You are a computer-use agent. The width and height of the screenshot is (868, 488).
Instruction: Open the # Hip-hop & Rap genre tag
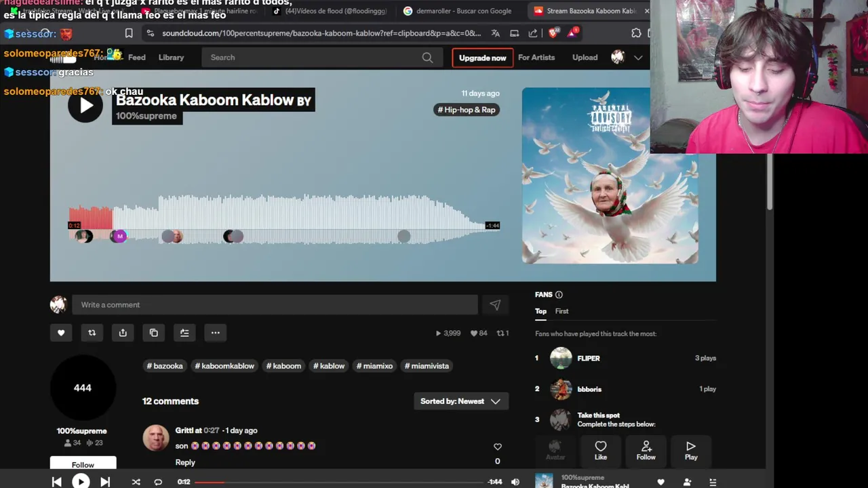coord(467,110)
